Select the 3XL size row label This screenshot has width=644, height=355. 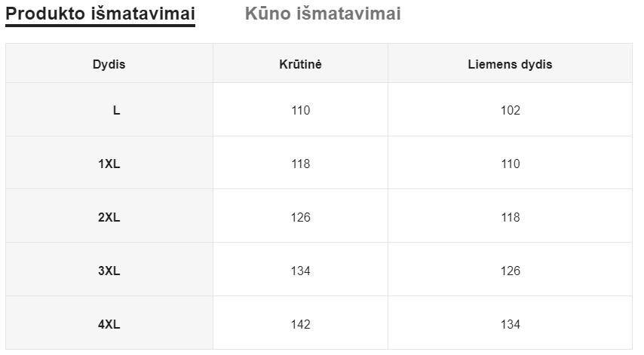click(109, 271)
